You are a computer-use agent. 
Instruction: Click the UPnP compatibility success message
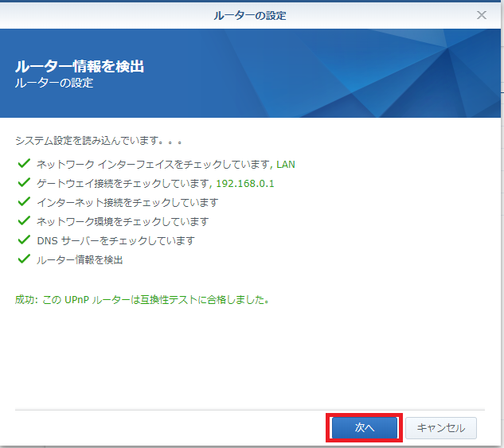point(142,300)
